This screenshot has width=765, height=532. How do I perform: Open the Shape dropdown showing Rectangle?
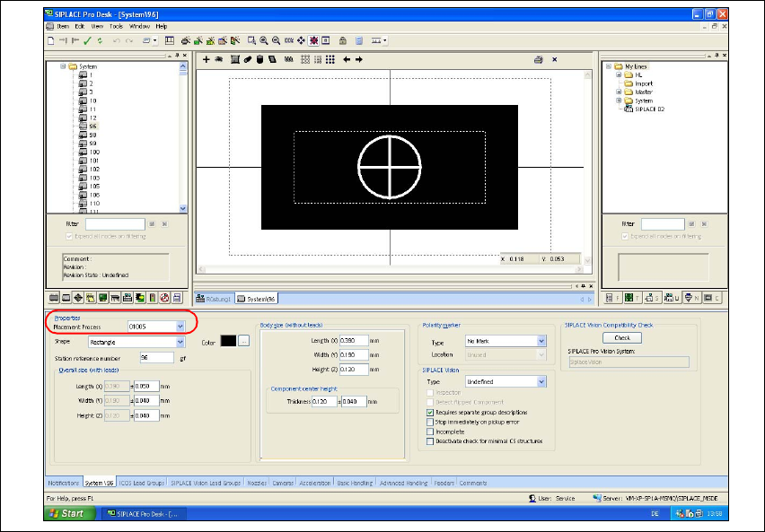click(180, 342)
